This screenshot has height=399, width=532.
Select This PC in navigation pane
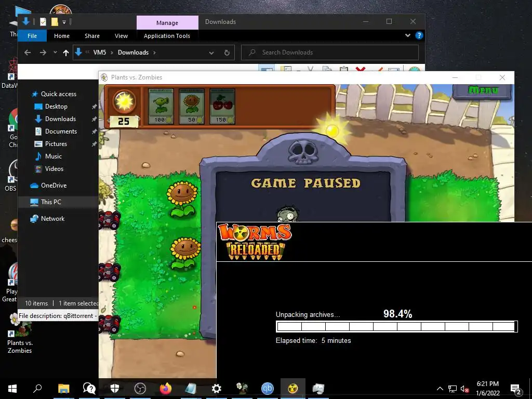(x=51, y=202)
